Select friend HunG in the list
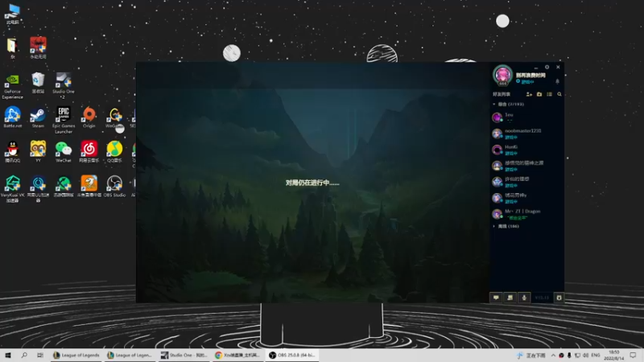This screenshot has height=362, width=644. point(527,150)
